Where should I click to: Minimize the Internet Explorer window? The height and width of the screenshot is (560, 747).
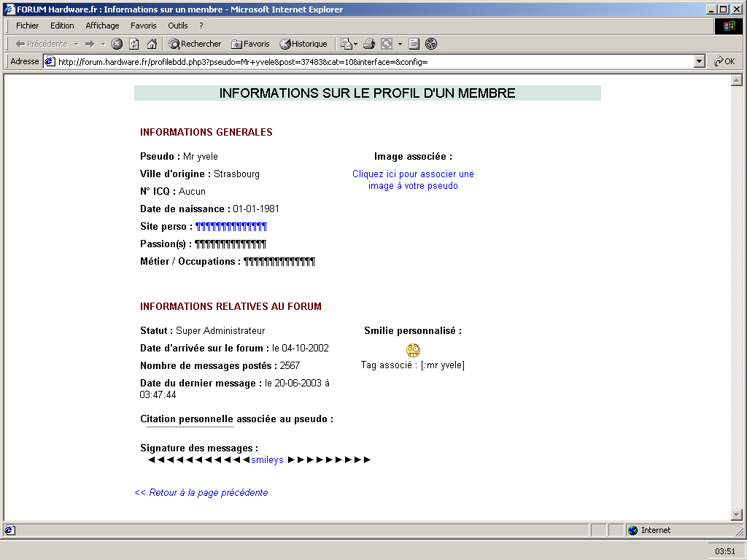[712, 9]
